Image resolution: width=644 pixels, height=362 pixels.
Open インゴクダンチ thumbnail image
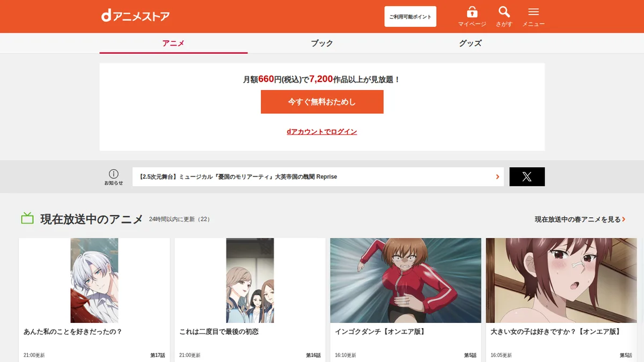[406, 280]
